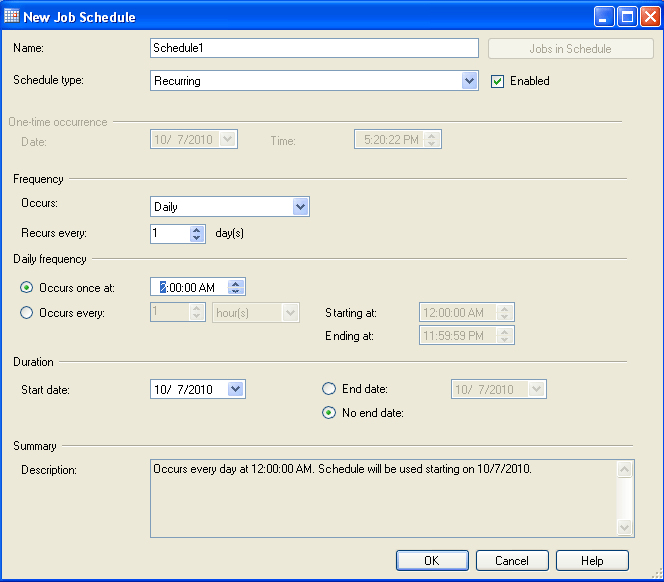Increase the Recurs every day count
Viewport: 664px width, 582px height.
(196, 230)
